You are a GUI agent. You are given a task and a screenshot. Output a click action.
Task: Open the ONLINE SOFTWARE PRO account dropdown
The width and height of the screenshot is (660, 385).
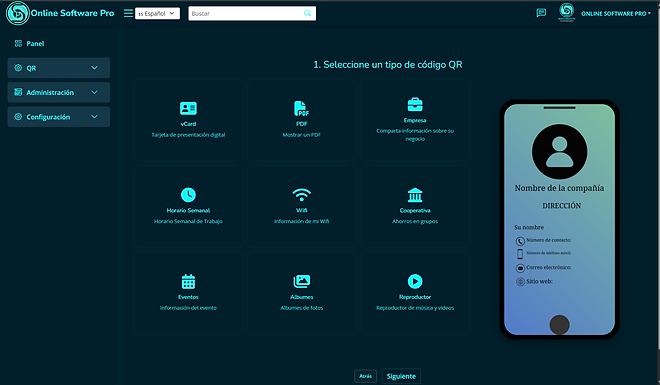coord(616,13)
